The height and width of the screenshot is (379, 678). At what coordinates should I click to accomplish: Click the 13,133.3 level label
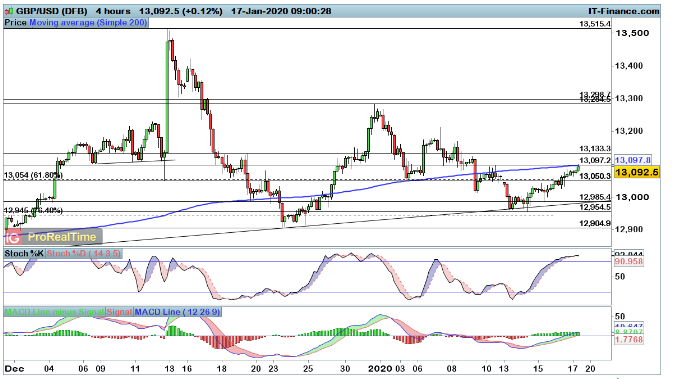[595, 148]
